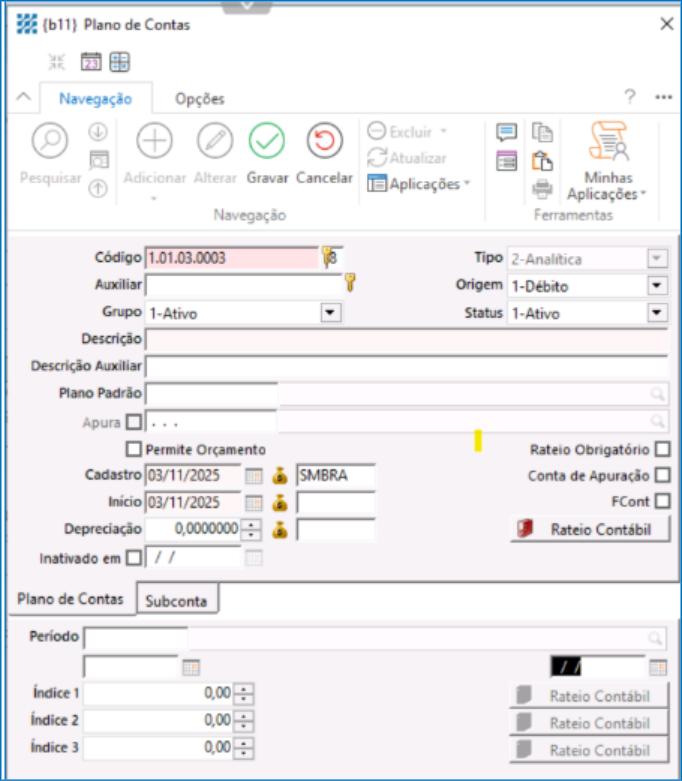Select the Subconta tab

(x=176, y=601)
